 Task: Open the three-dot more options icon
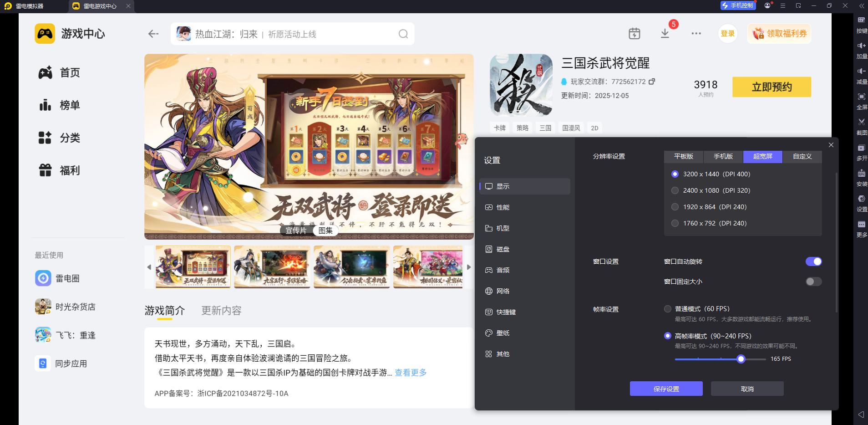696,33
